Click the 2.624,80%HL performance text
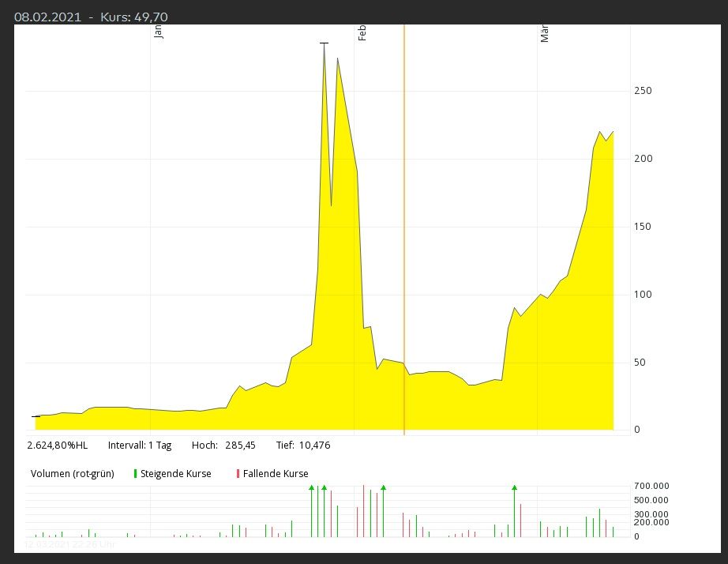The width and height of the screenshot is (728, 564). [x=58, y=446]
